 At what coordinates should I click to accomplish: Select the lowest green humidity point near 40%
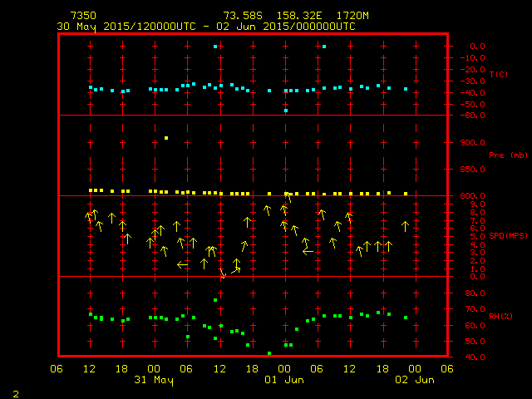[269, 353]
